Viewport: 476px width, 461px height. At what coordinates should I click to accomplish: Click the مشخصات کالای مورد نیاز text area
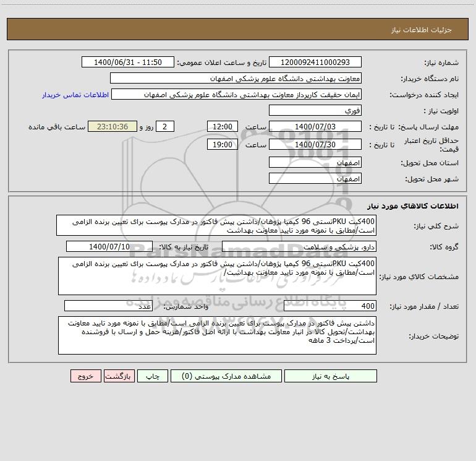point(217,276)
